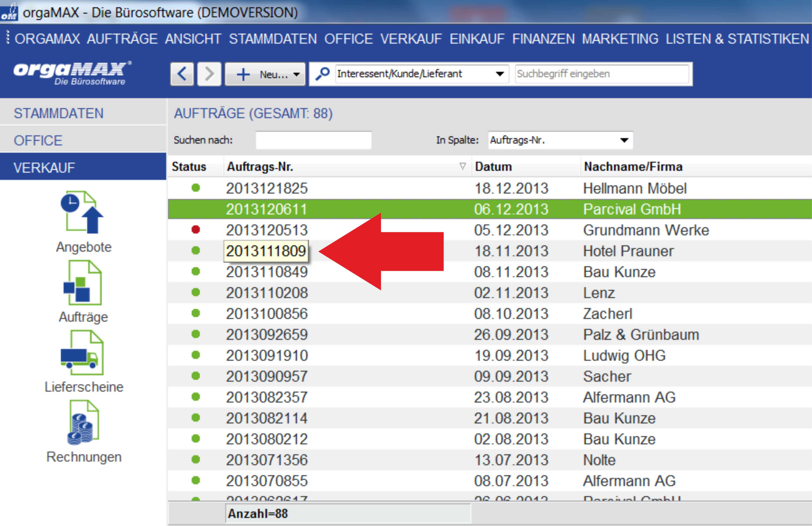Click red status dot of order 2013120513
Viewport: 812px width, 526px height.
[x=196, y=230]
